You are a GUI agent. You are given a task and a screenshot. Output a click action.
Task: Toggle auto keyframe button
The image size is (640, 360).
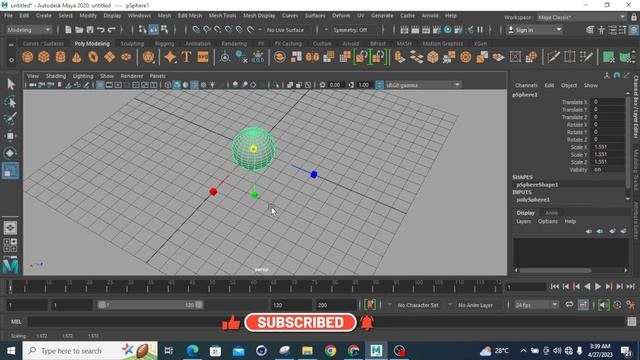coord(617,305)
